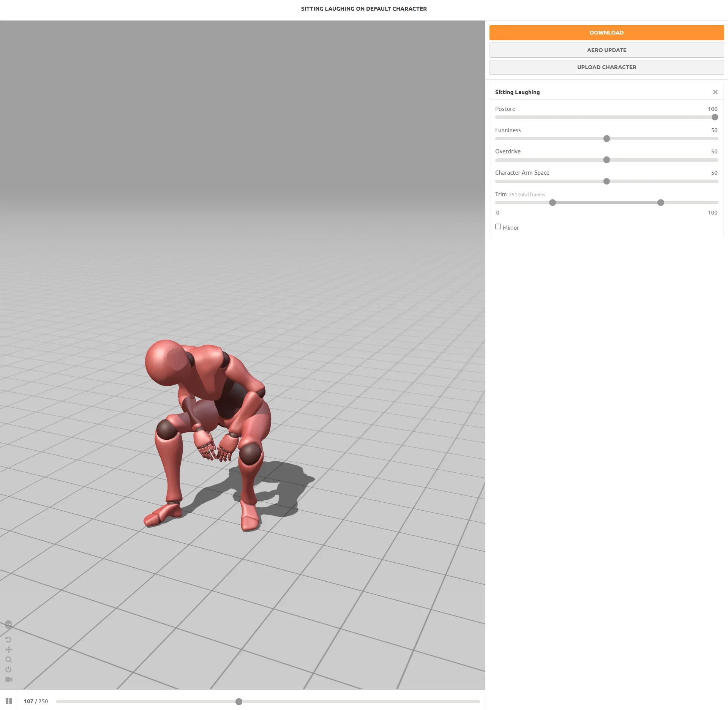This screenshot has height=710, width=728.
Task: Click the Sitting Laughing panel title
Action: [x=517, y=92]
